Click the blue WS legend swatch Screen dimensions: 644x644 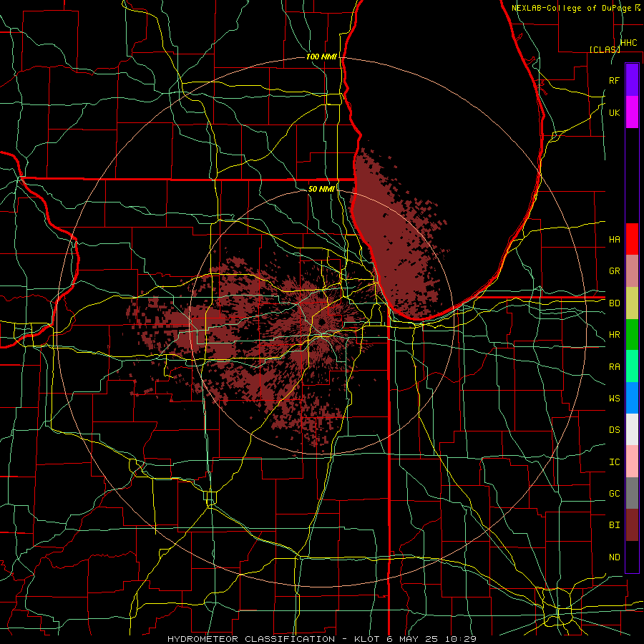point(632,398)
